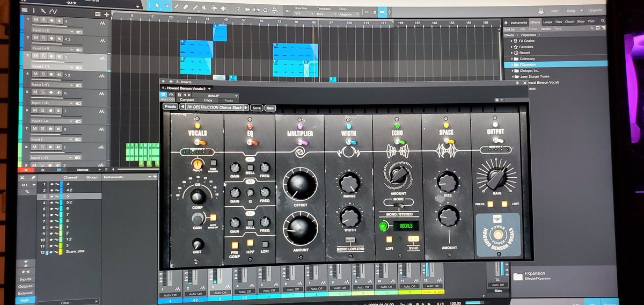Open the track list icon

coord(98,14)
